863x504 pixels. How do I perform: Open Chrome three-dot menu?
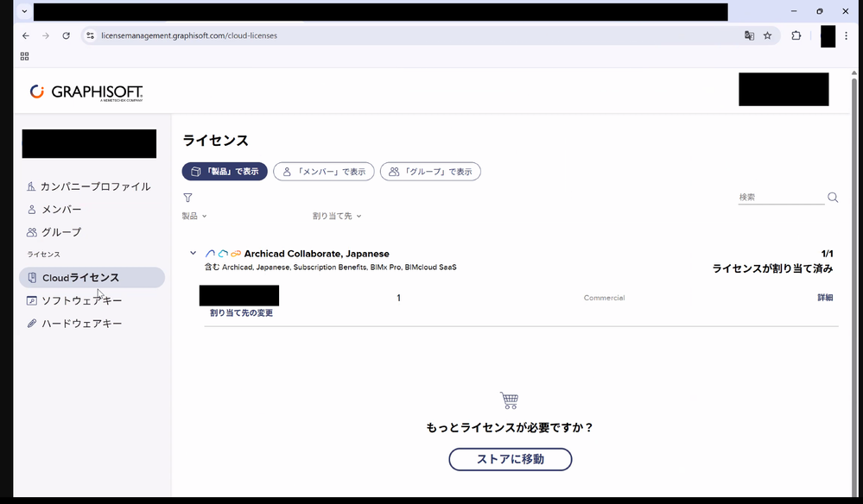[846, 35]
